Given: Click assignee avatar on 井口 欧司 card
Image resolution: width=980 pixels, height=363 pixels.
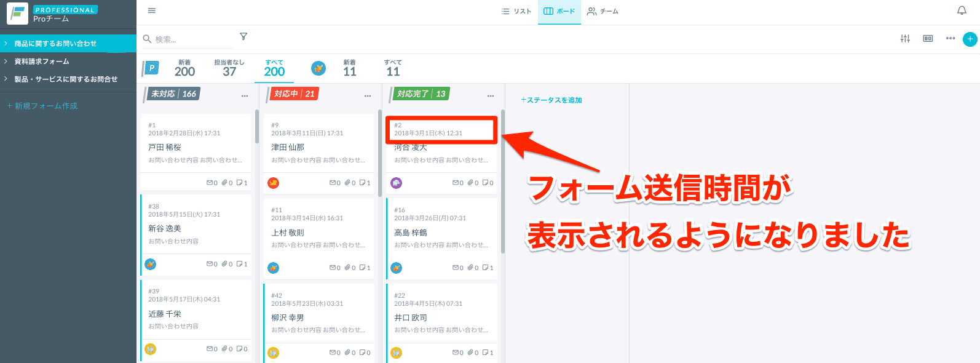Looking at the screenshot, I should coord(397,353).
